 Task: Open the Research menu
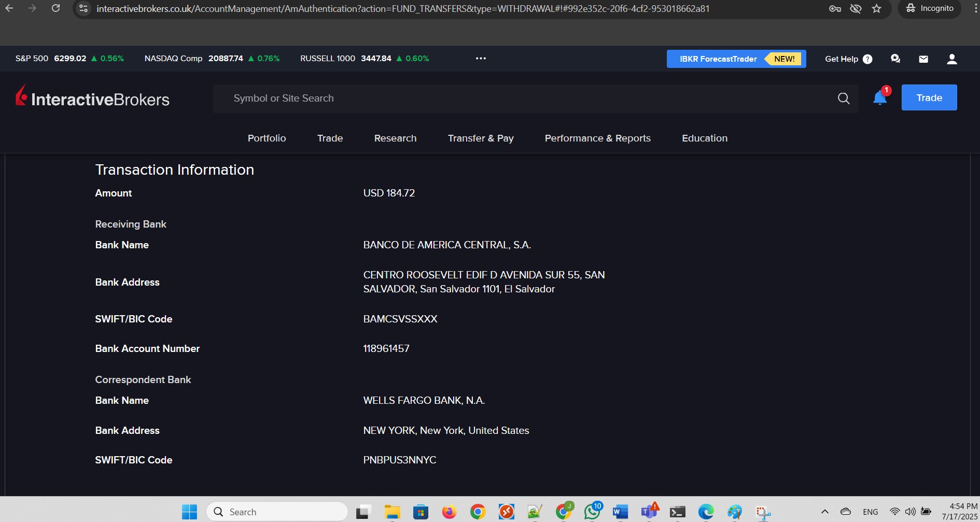(396, 138)
